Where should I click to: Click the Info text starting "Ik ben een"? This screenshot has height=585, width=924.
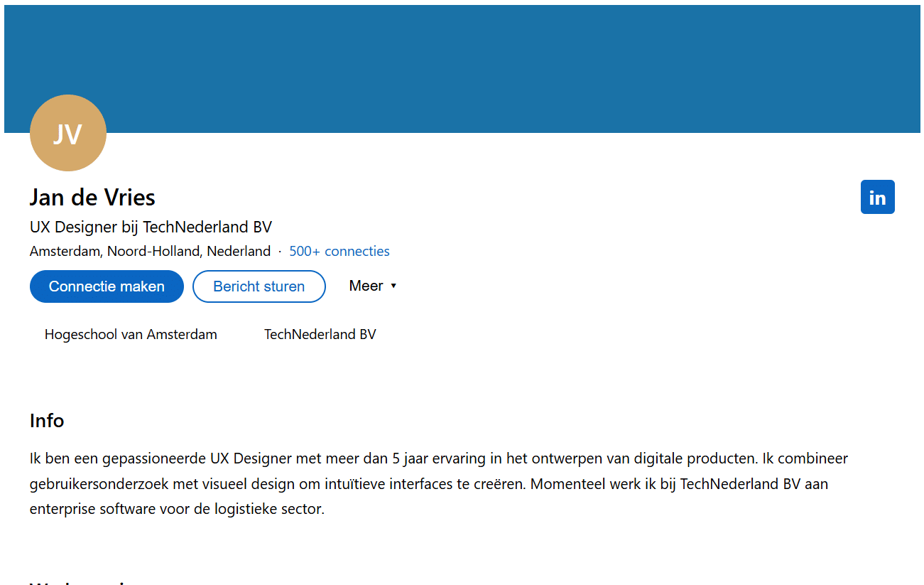tap(64, 458)
